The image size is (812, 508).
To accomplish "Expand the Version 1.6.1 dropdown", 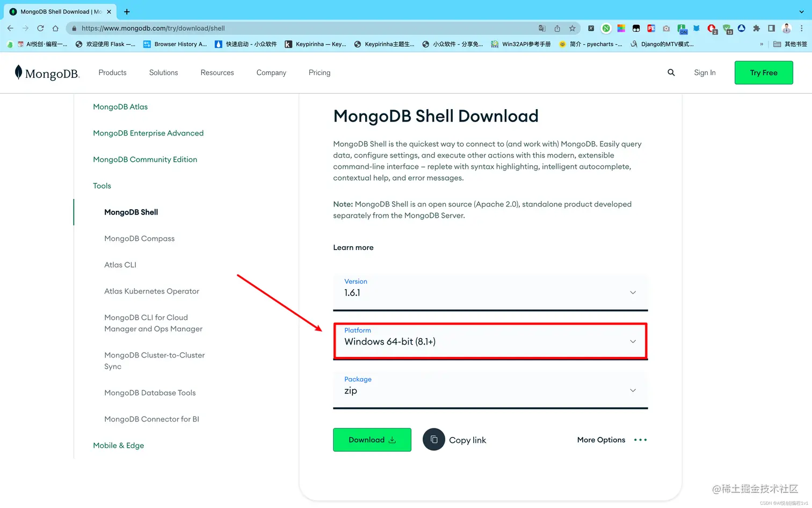I will 490,292.
